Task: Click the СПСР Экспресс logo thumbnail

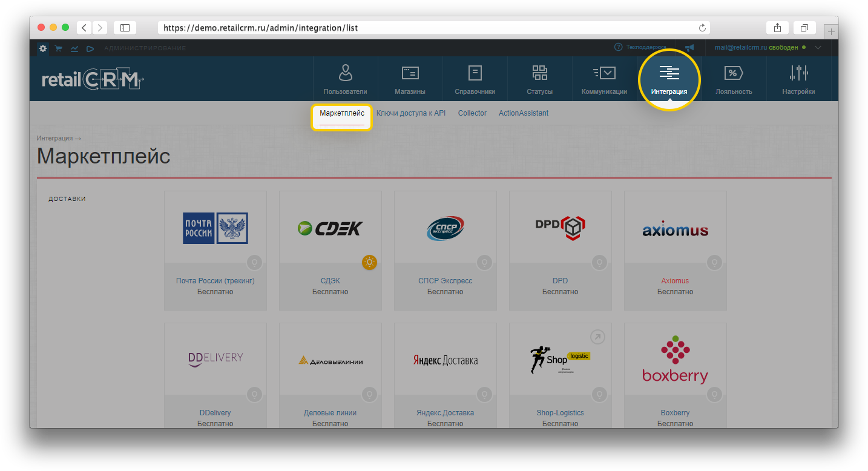Action: click(446, 228)
